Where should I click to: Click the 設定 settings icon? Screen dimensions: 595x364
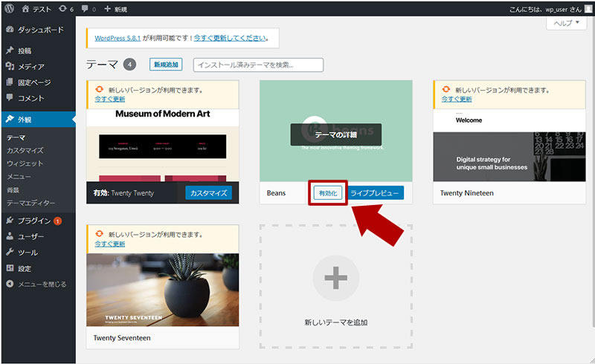tap(10, 268)
